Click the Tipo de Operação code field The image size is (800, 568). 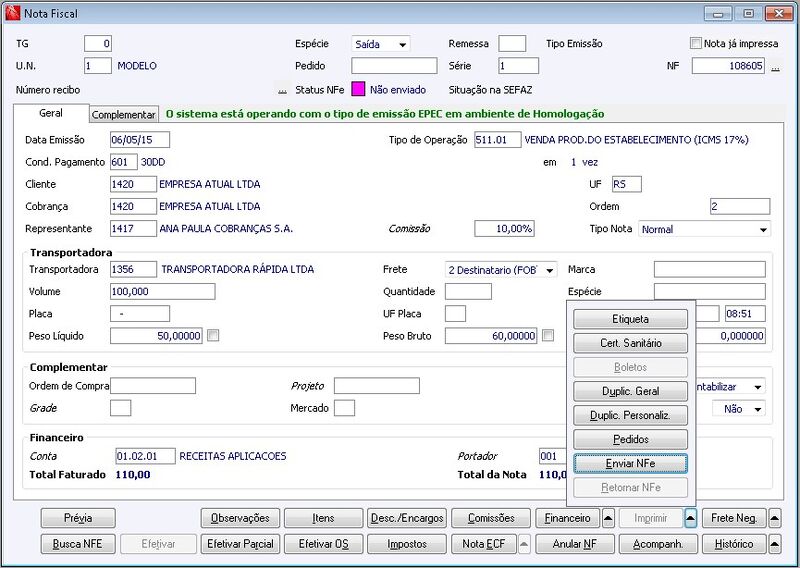point(497,140)
